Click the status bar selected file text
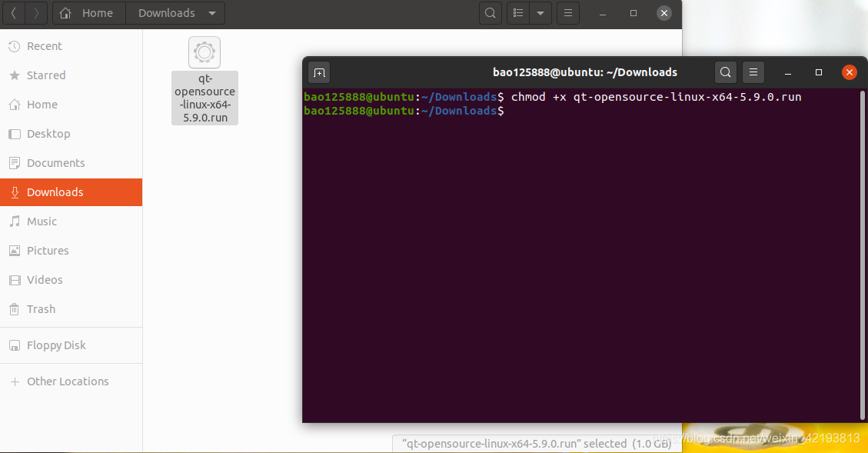 (x=537, y=444)
